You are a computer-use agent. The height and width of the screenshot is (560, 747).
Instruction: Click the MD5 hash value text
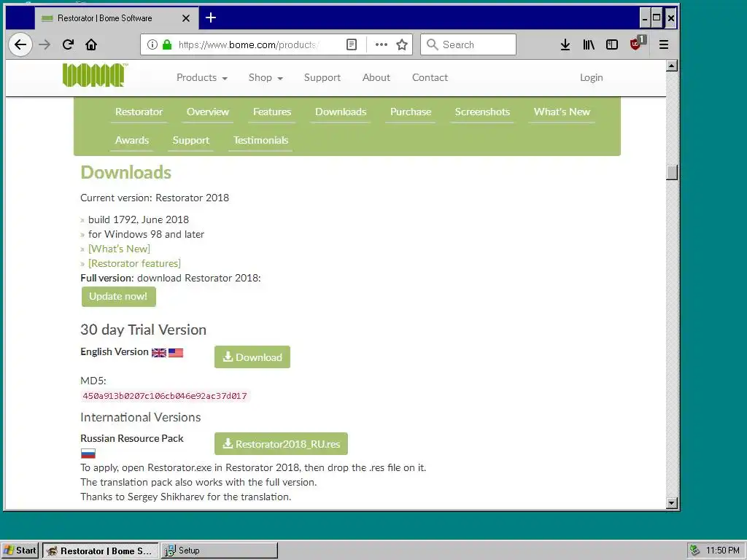pos(165,396)
